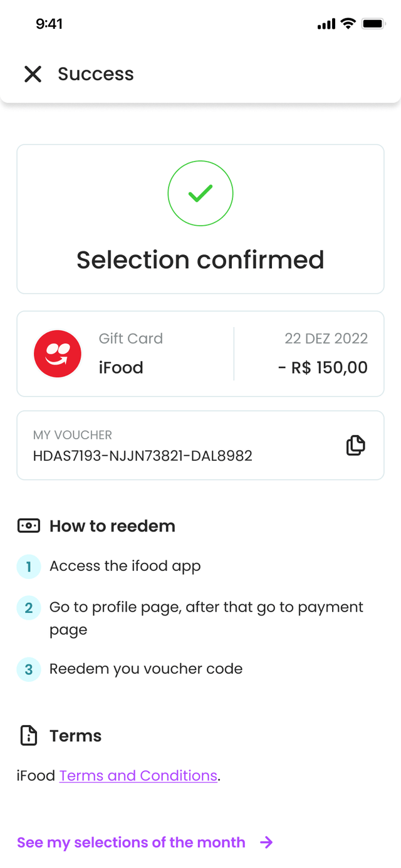
Task: Tap the battery icon in status bar
Action: 373,24
